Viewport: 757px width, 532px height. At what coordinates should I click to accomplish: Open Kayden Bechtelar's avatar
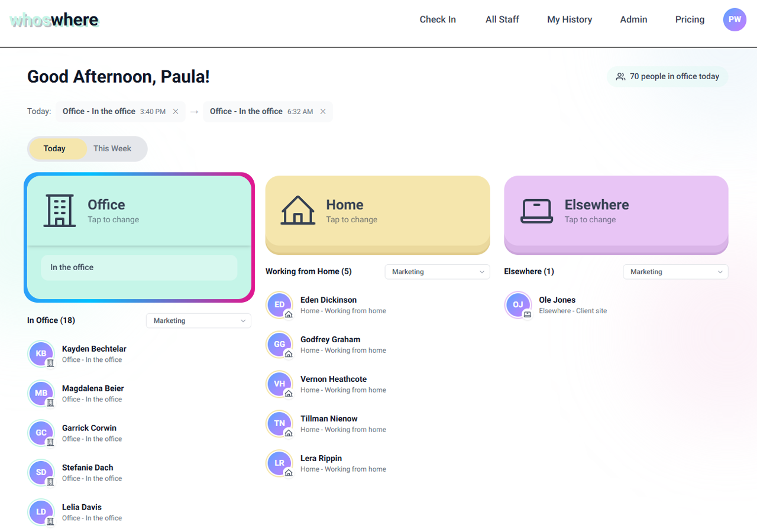coord(41,353)
